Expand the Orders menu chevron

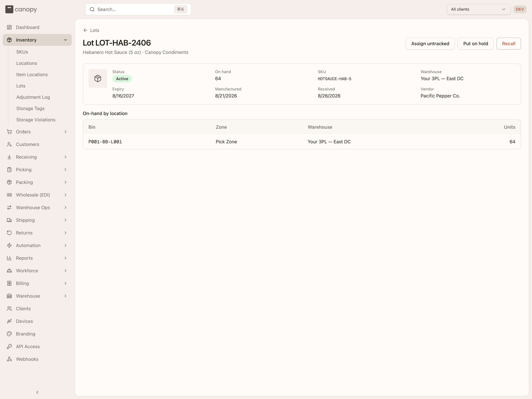[65, 132]
